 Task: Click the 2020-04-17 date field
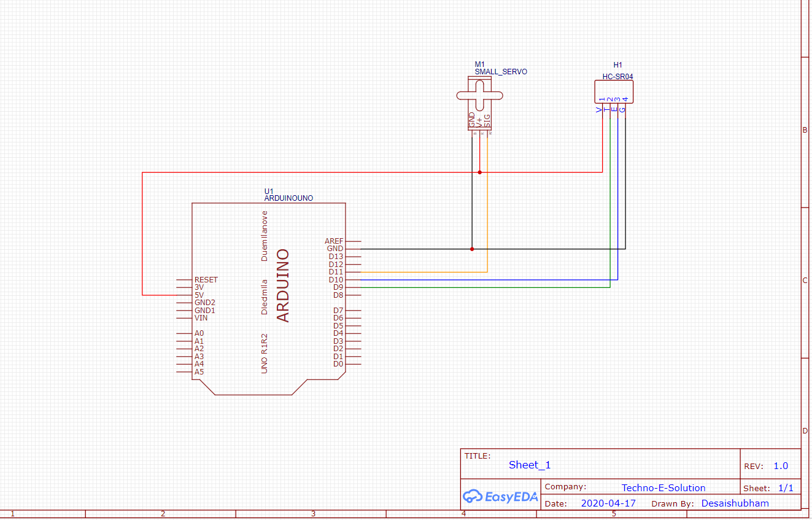pyautogui.click(x=608, y=503)
